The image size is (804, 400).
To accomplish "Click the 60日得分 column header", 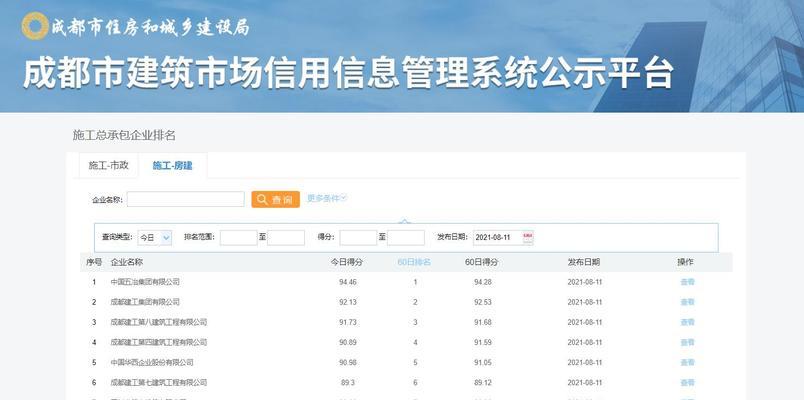I will click(482, 262).
